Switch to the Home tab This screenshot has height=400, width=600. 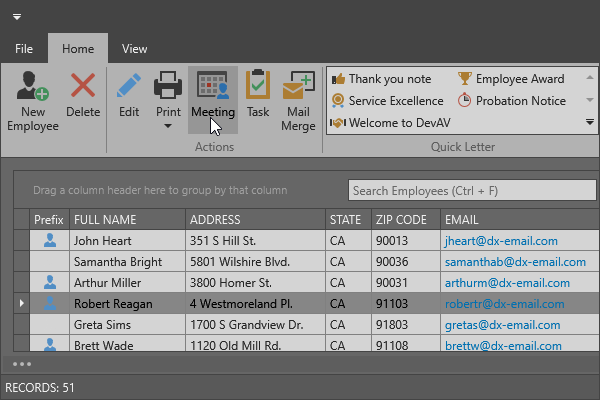78,49
